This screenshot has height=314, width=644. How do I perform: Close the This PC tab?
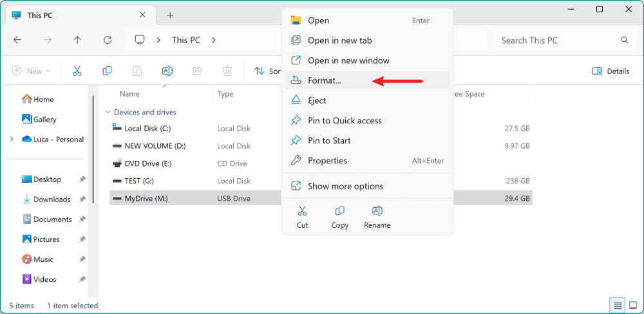142,15
